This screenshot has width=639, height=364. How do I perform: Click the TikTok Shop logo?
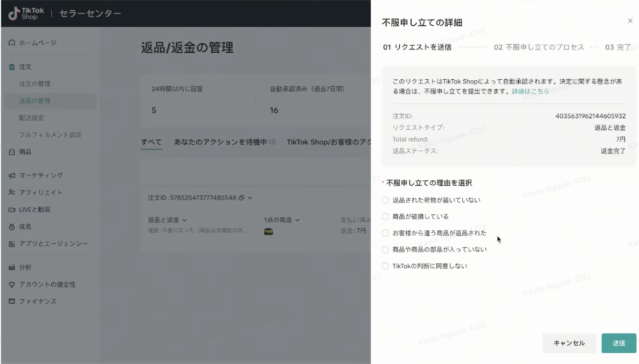(x=26, y=13)
